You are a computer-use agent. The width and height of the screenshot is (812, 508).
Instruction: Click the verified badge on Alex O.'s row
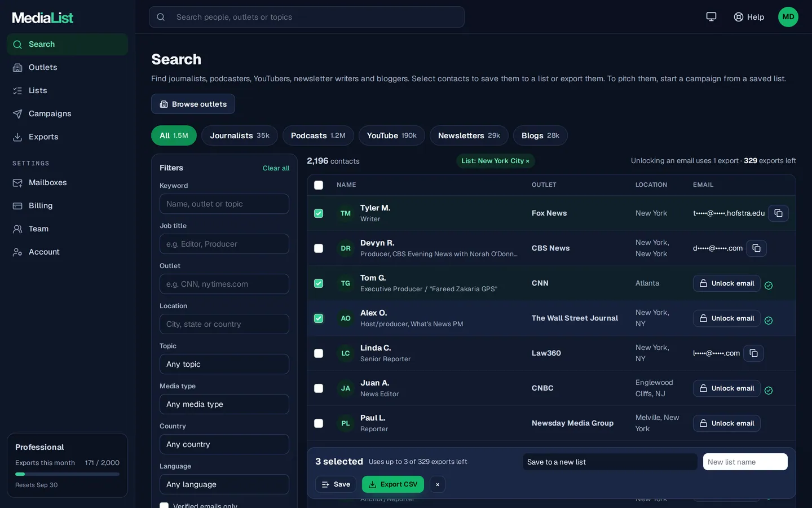(769, 321)
